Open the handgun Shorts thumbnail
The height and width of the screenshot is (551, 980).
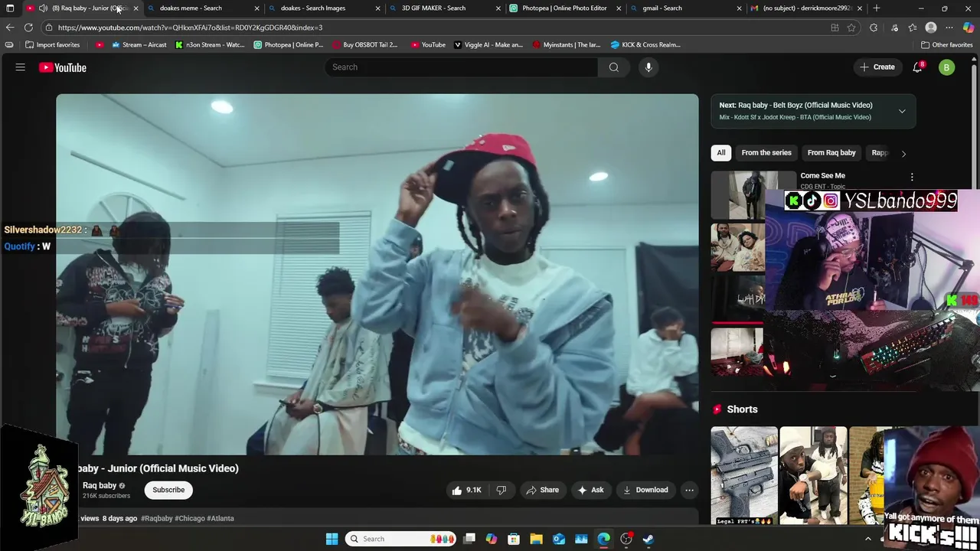click(x=744, y=475)
